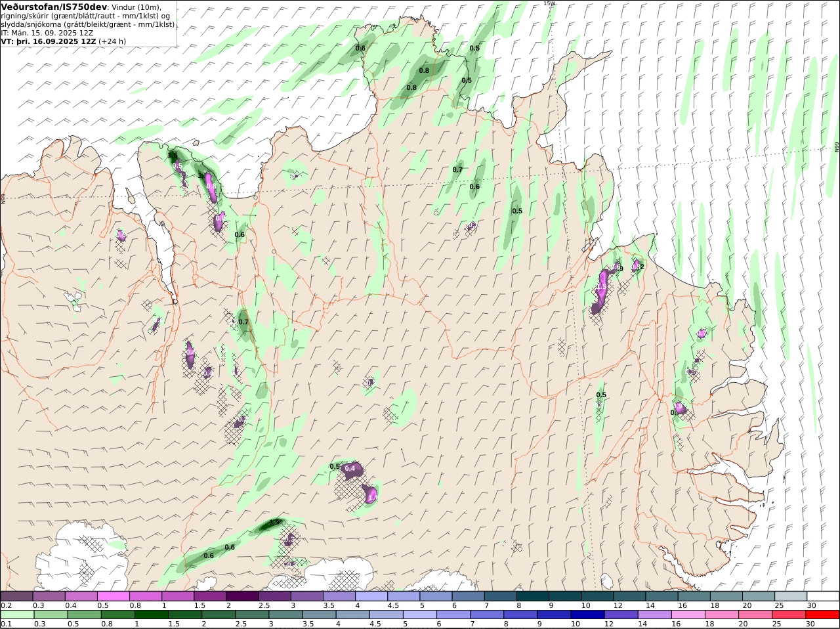
Task: Click the top-row legend number 0.2
Action: (x=6, y=605)
